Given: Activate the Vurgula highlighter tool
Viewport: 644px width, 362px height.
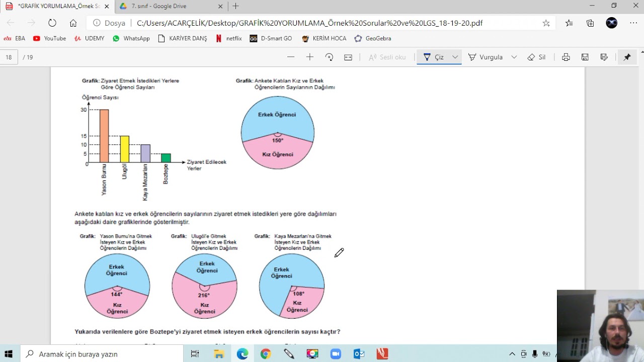Looking at the screenshot, I should (x=486, y=57).
